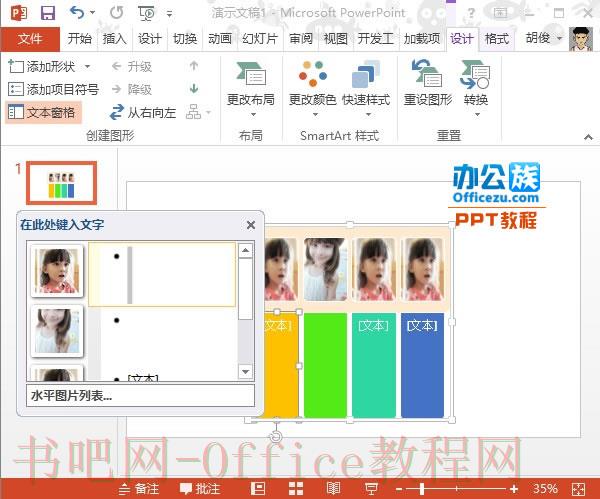Close the text pane with X
The height and width of the screenshot is (499, 600).
click(251, 225)
